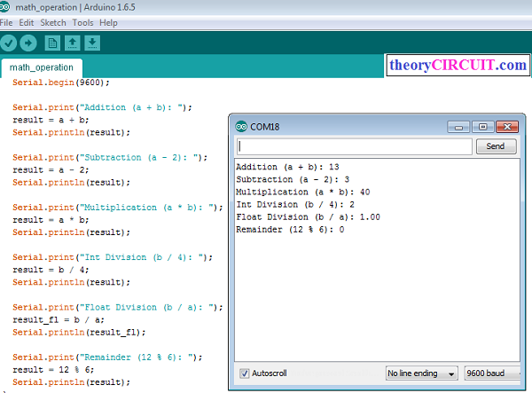The image size is (532, 393).
Task: Click output line 'Float Division (b / a): 1.00'
Action: click(308, 217)
